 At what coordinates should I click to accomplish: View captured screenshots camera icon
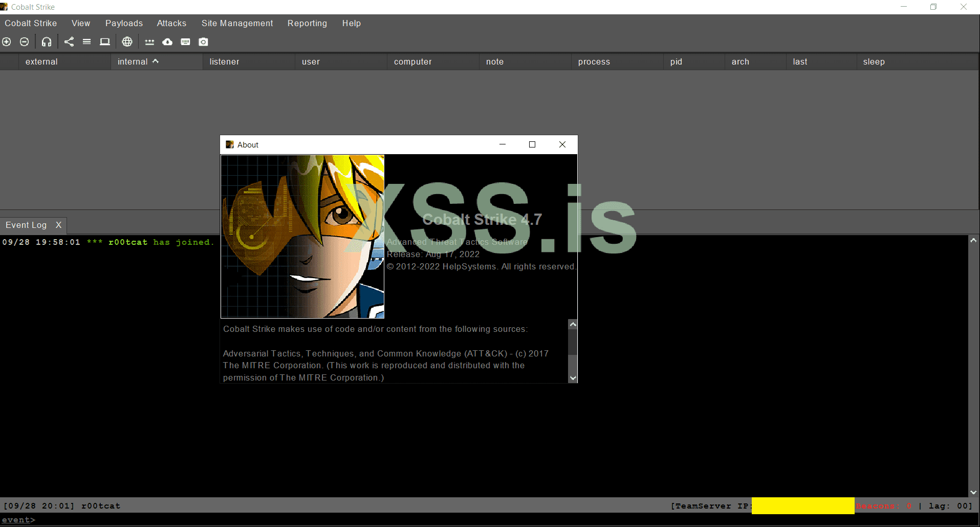click(x=203, y=41)
